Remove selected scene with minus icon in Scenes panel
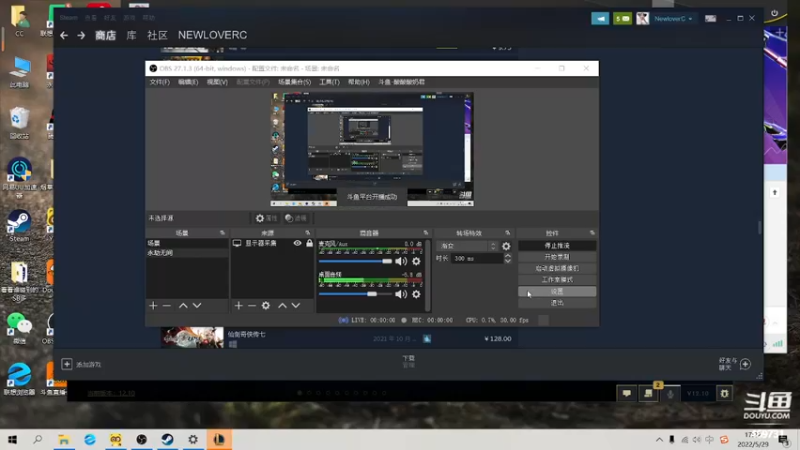The width and height of the screenshot is (800, 450). click(x=166, y=306)
